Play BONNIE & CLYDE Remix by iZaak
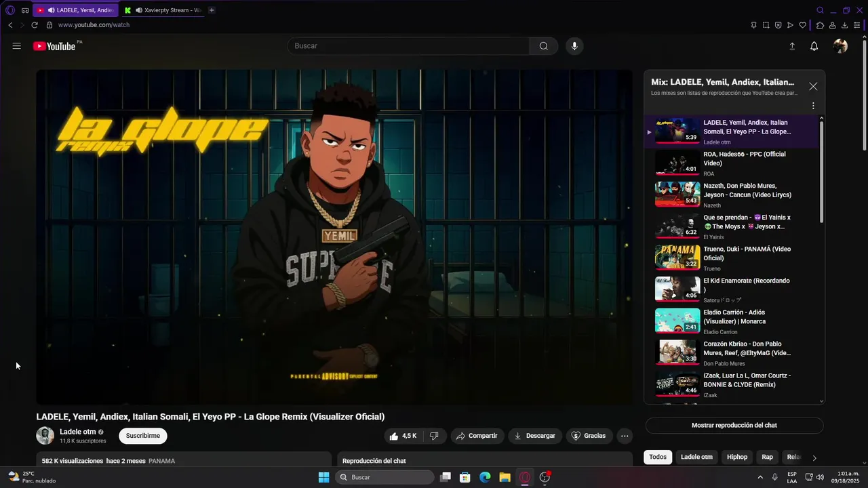Viewport: 868px width, 488px height. click(732, 385)
